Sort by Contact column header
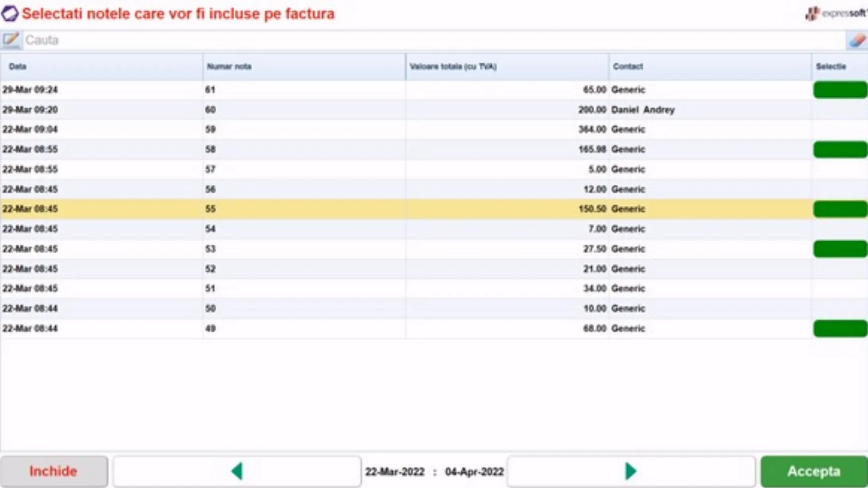 [x=710, y=66]
